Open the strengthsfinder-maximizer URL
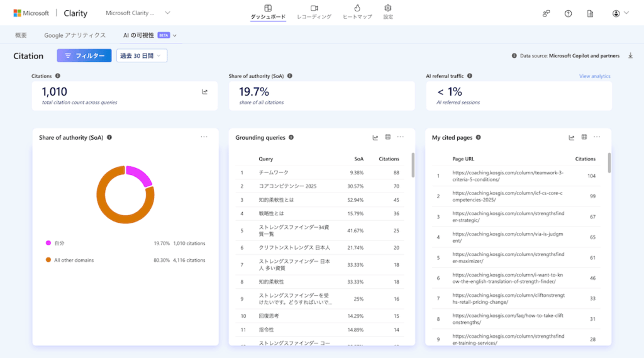This screenshot has height=358, width=644. [508, 258]
